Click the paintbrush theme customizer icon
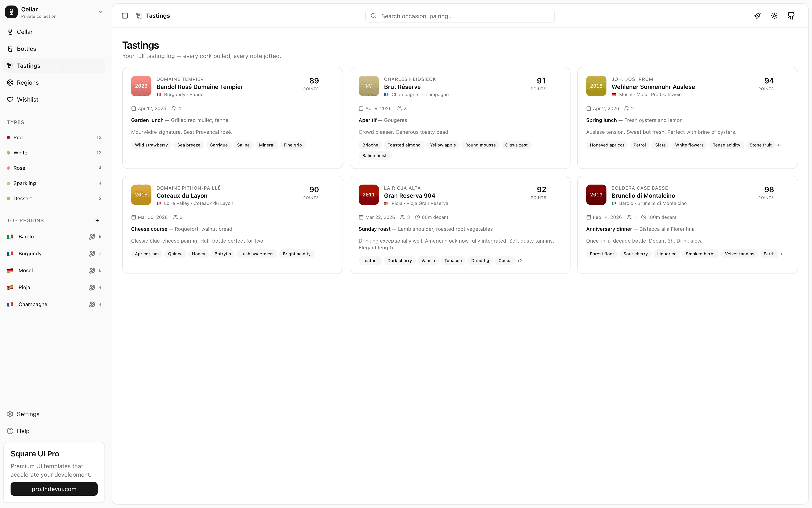The image size is (812, 508). [x=757, y=16]
